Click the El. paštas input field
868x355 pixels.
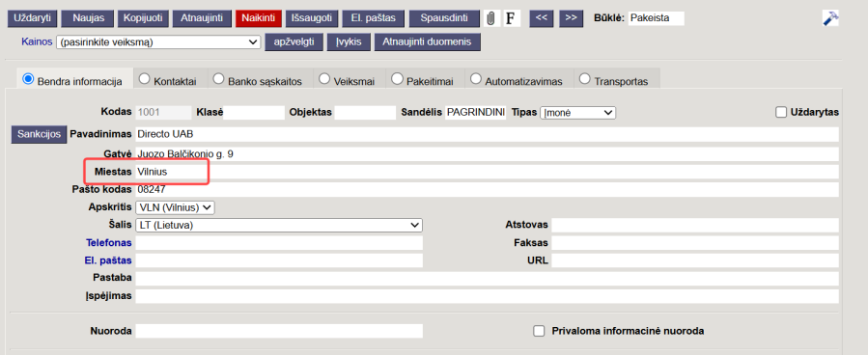coord(279,260)
